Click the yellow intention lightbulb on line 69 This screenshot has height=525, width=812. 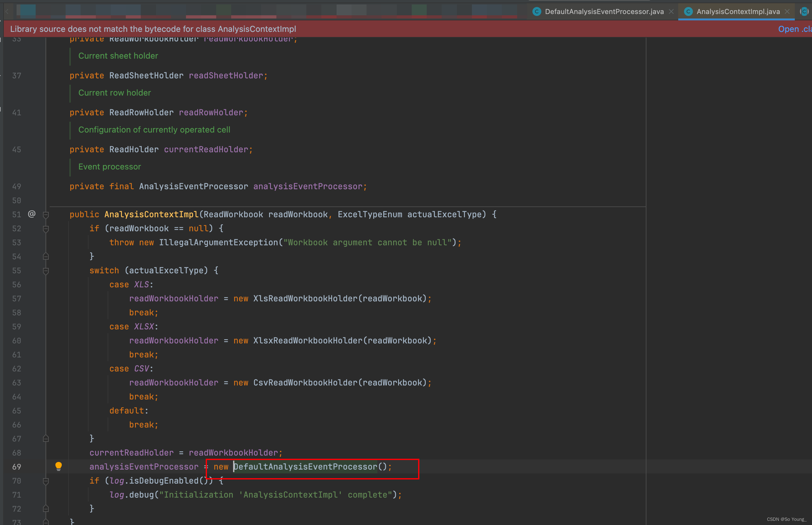point(59,466)
